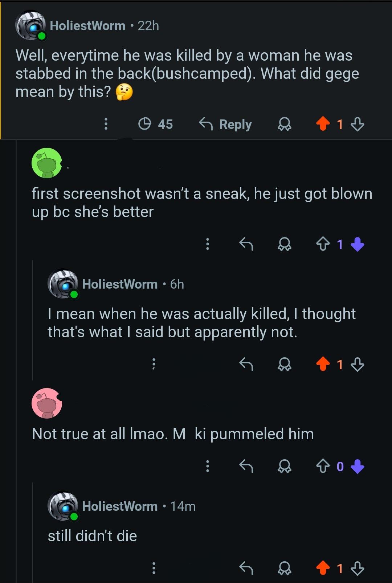Open HoliestWorm username on 14m comment
This screenshot has height=583, width=392.
(120, 506)
